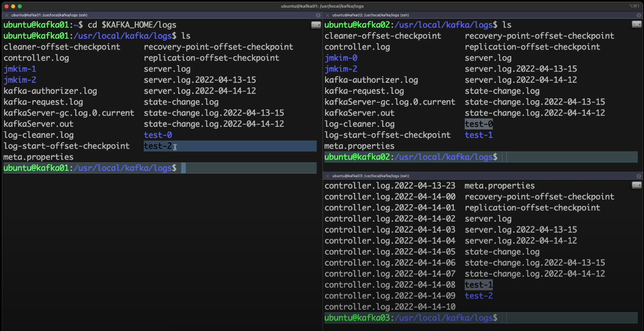Image resolution: width=644 pixels, height=331 pixels.
Task: Click state-change.log in kafka02 pane
Action: pos(502,91)
